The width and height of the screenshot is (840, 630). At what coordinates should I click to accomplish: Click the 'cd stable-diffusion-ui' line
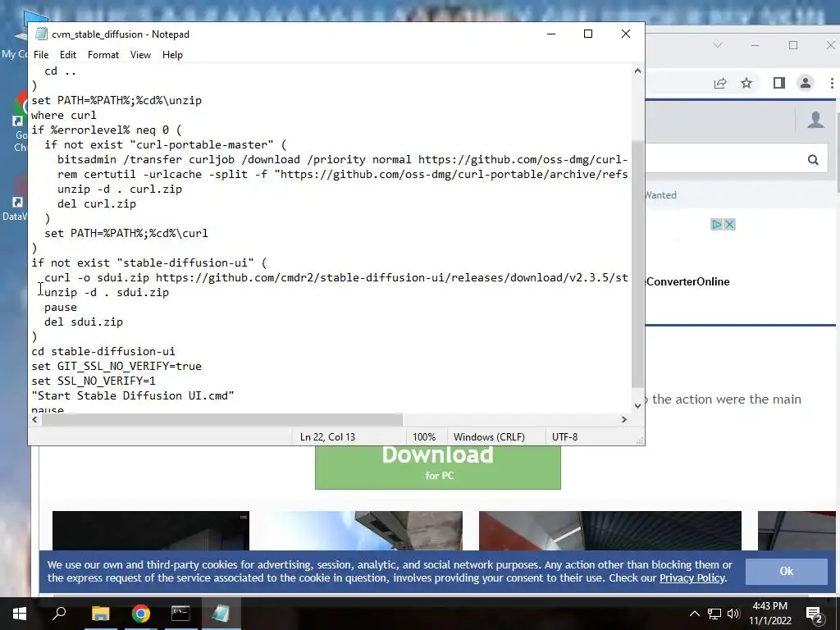103,351
